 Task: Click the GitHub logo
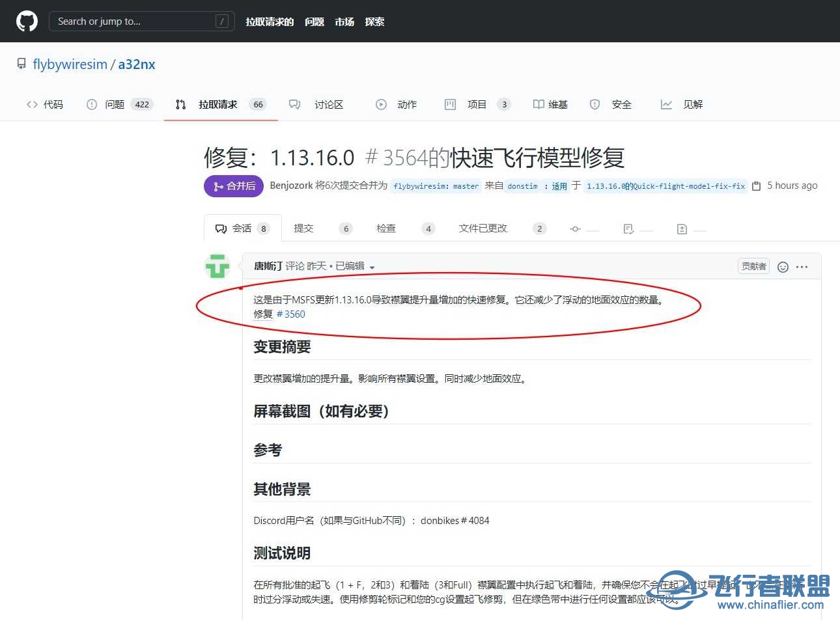pos(26,20)
